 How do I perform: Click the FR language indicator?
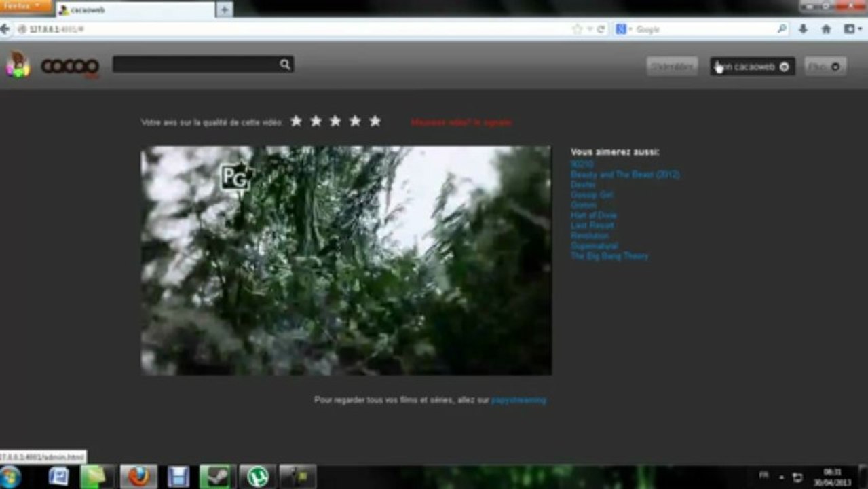tap(764, 475)
